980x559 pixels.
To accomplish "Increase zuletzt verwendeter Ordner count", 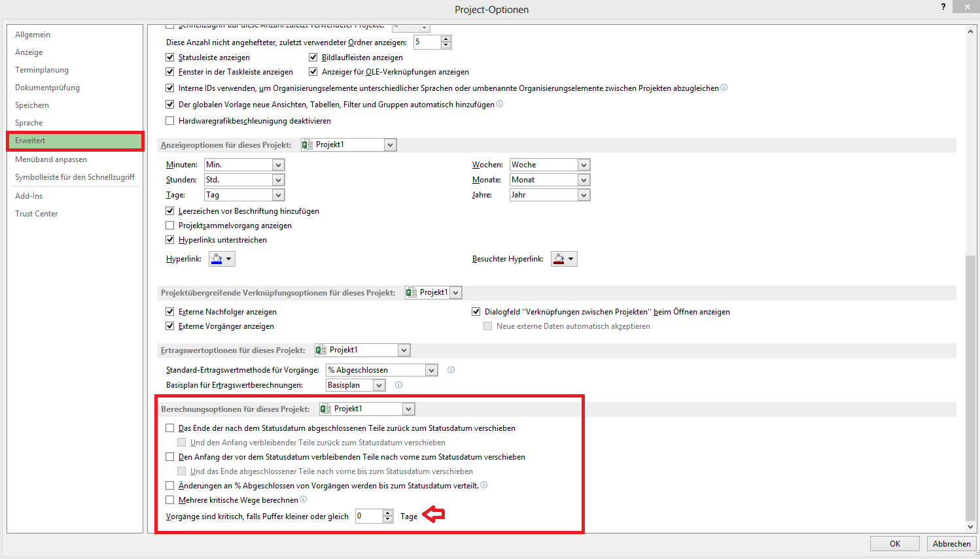I will pos(446,39).
